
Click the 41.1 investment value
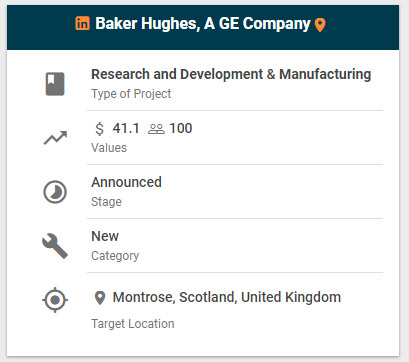coord(126,128)
